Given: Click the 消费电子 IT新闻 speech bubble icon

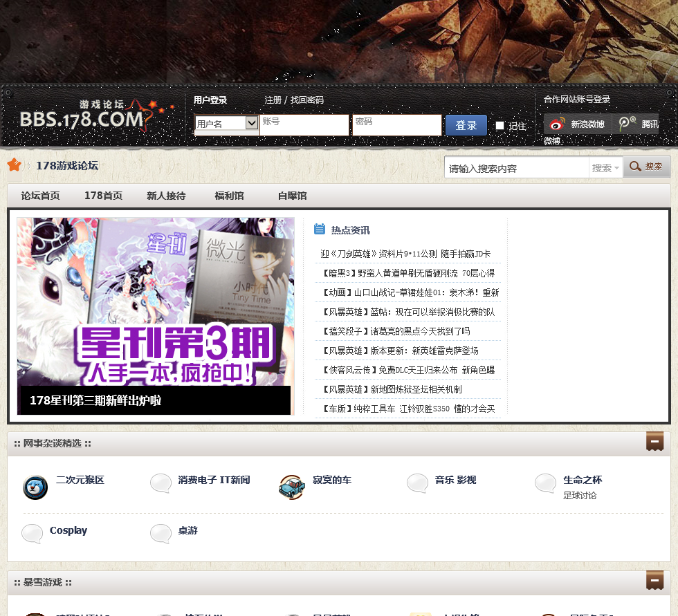Looking at the screenshot, I should (161, 483).
